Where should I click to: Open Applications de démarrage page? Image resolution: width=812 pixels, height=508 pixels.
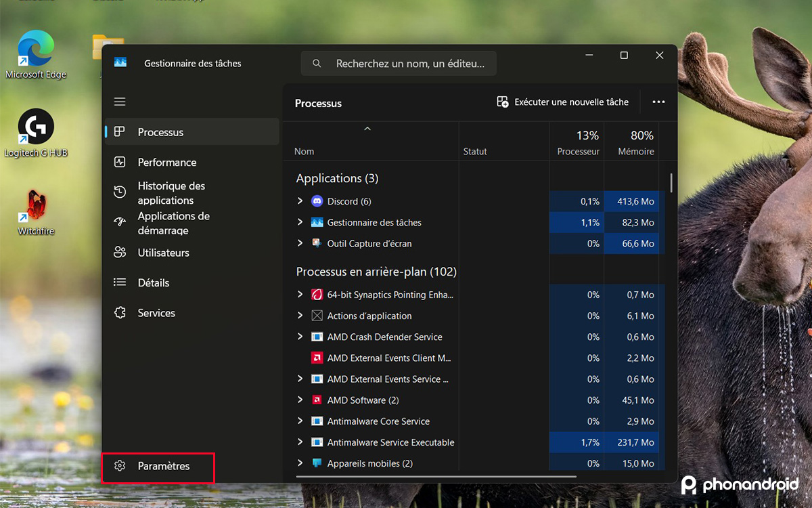point(191,222)
